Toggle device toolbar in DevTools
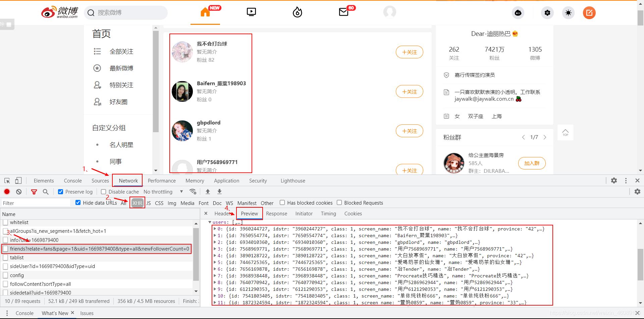 pos(18,181)
